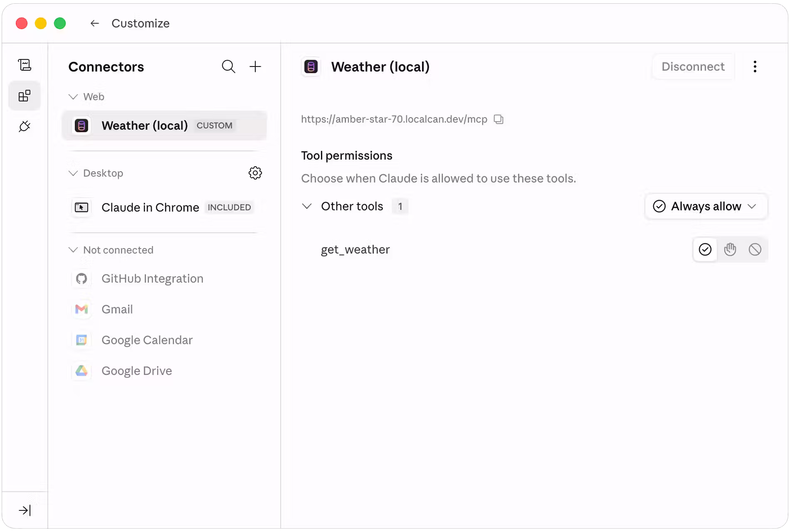
Task: Open Desktop connectors settings gear
Action: click(x=255, y=173)
